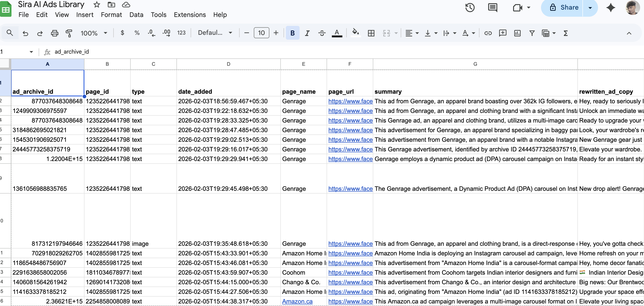Open the comments panel icon

[492, 8]
